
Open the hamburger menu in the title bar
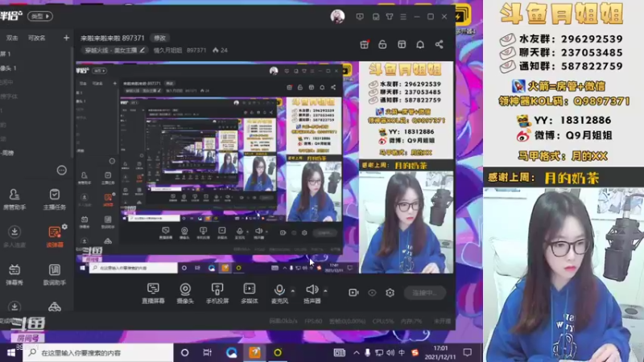403,17
